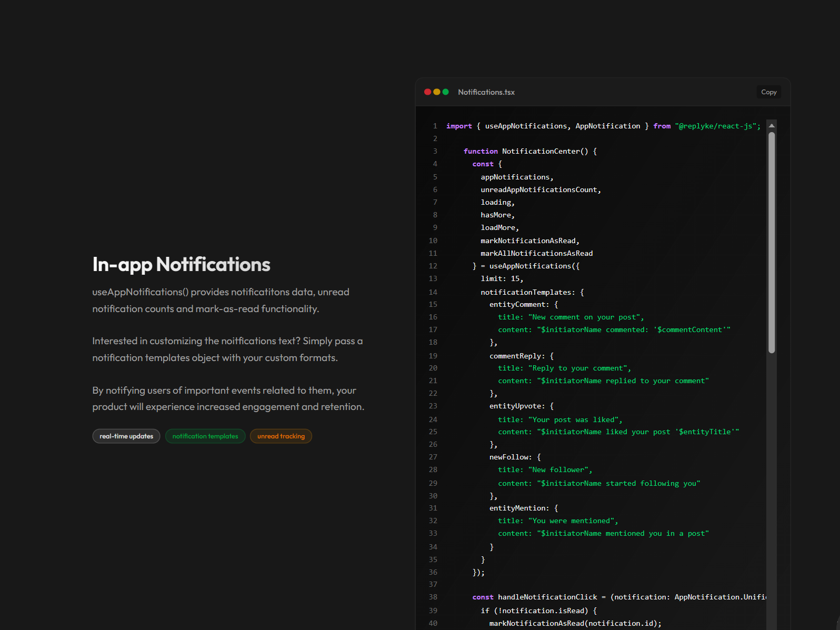Select the Notifications.tsx file name label

pyautogui.click(x=486, y=92)
